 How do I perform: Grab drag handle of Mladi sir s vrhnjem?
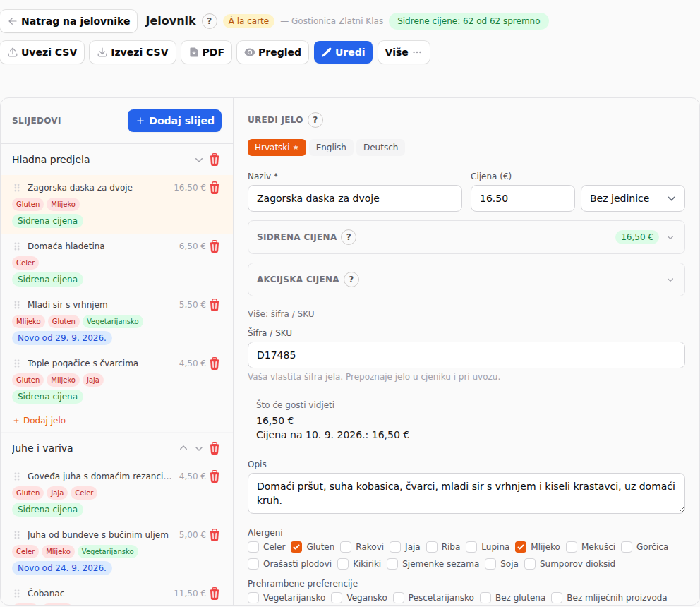click(x=17, y=305)
